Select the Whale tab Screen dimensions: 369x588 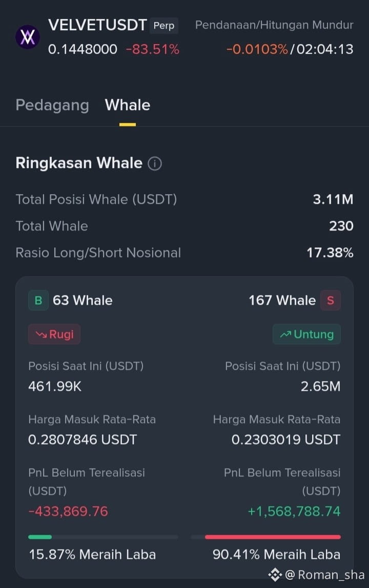[x=128, y=105]
